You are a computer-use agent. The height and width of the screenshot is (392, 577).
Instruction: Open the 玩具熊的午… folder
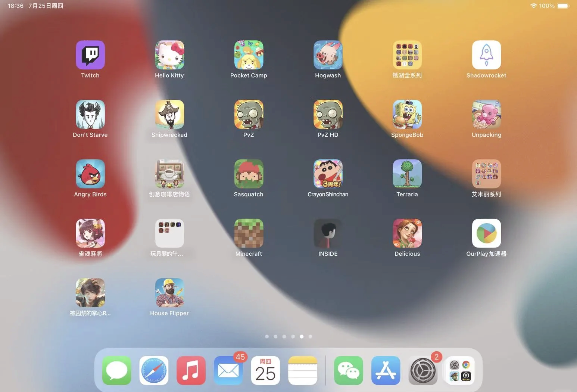coord(169,233)
